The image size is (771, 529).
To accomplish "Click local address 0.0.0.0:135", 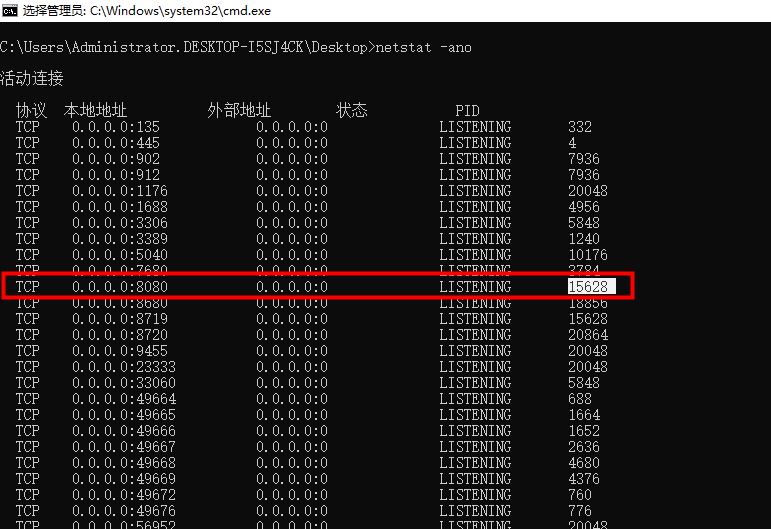I will [x=116, y=127].
